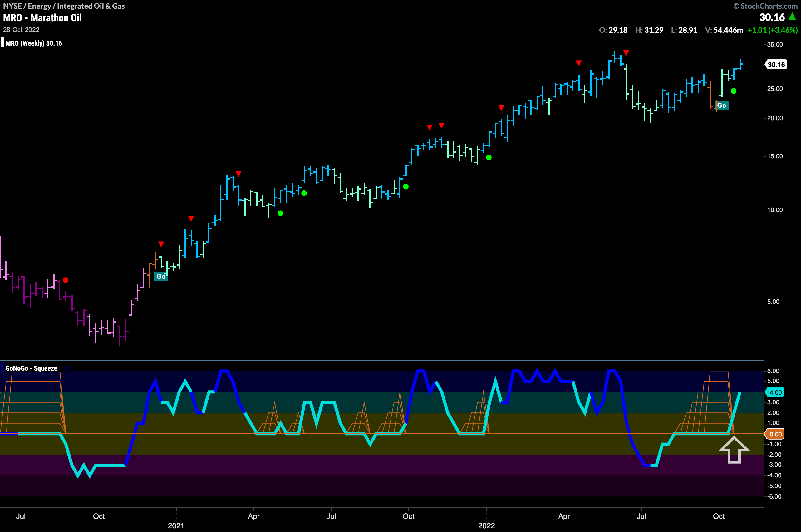
Task: Click the white 30.16 current price tag on axis
Action: [776, 64]
